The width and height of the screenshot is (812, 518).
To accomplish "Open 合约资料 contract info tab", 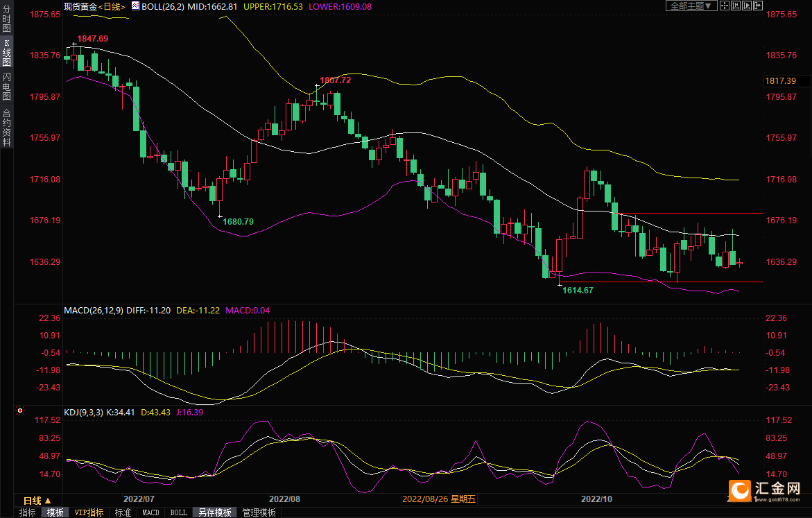I will coord(6,127).
